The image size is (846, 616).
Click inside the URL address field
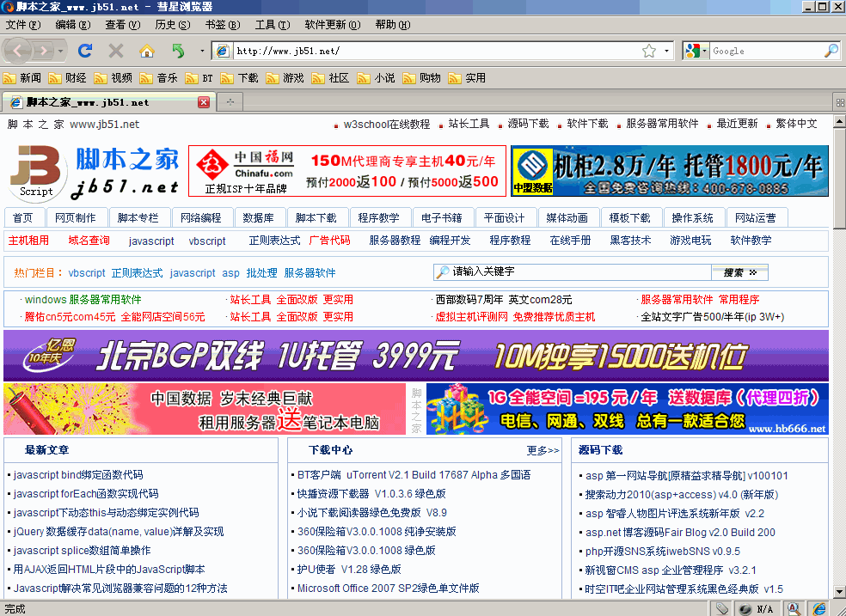click(x=437, y=51)
